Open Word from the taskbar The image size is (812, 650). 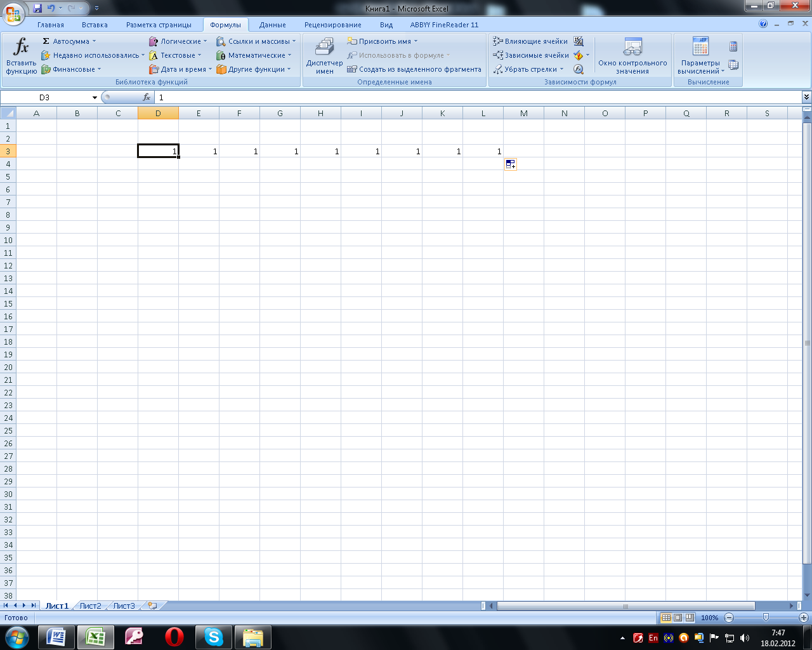coord(56,637)
